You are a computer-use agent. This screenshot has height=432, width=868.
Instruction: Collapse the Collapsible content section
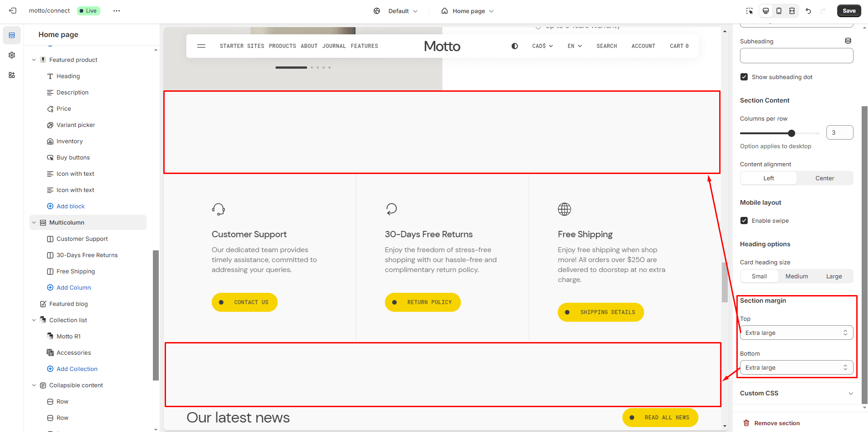point(34,385)
